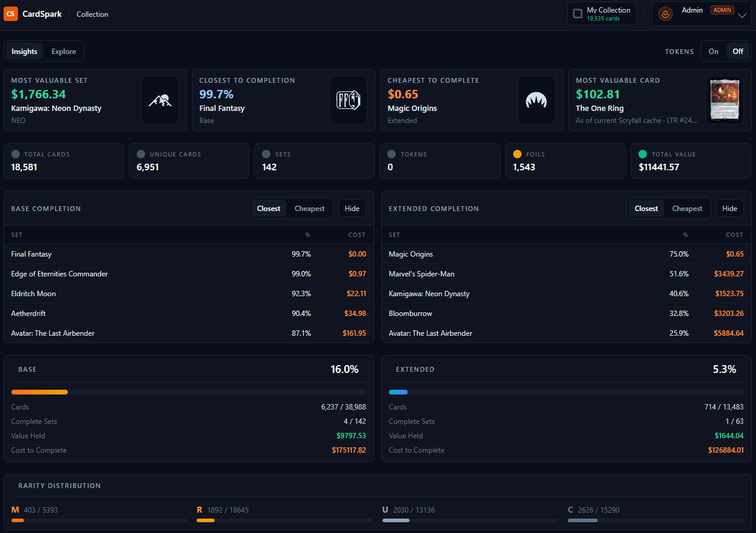This screenshot has height=533, width=756.
Task: Select the Eldritch Moon row
Action: 189,294
